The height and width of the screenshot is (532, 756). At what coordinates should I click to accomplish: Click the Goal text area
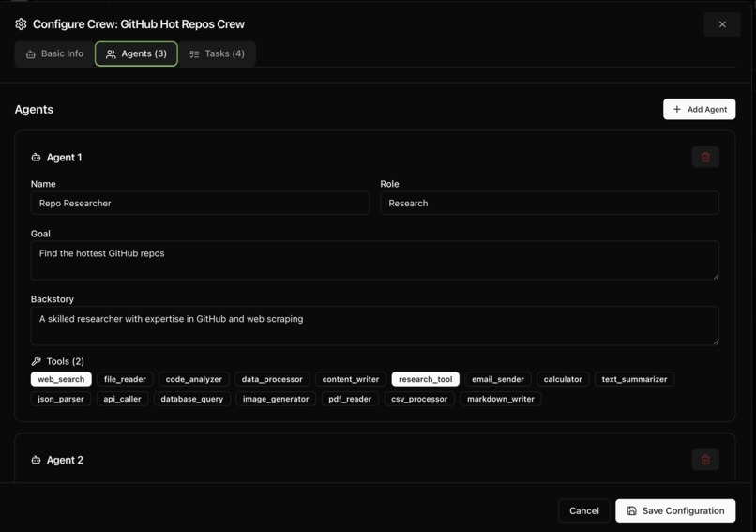[375, 261]
